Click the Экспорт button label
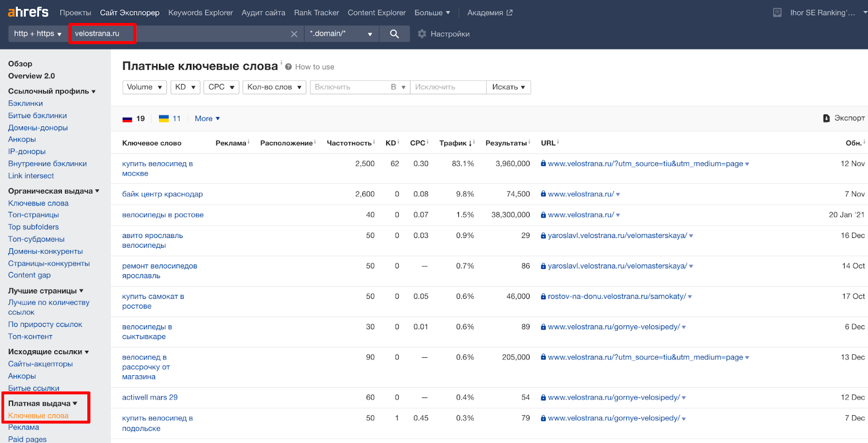 tap(850, 118)
